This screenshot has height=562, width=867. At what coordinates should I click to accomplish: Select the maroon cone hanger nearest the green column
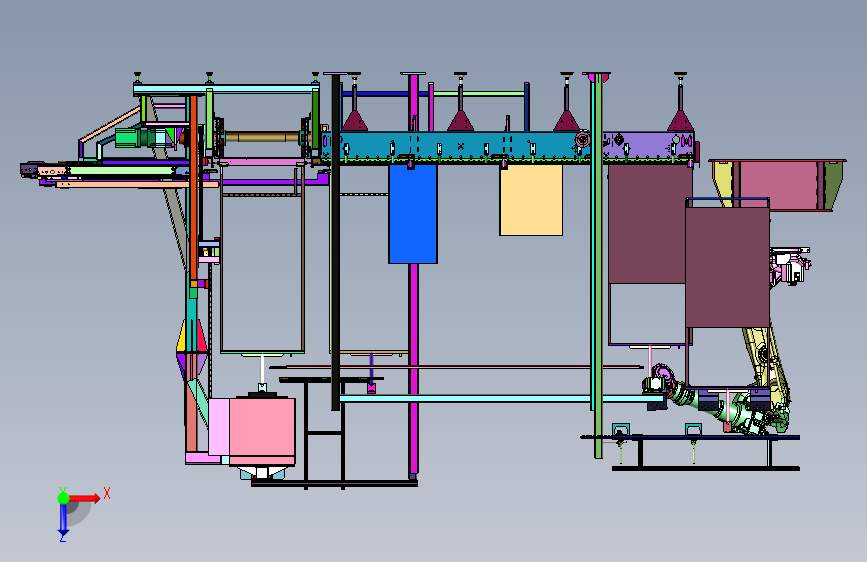coord(566,120)
